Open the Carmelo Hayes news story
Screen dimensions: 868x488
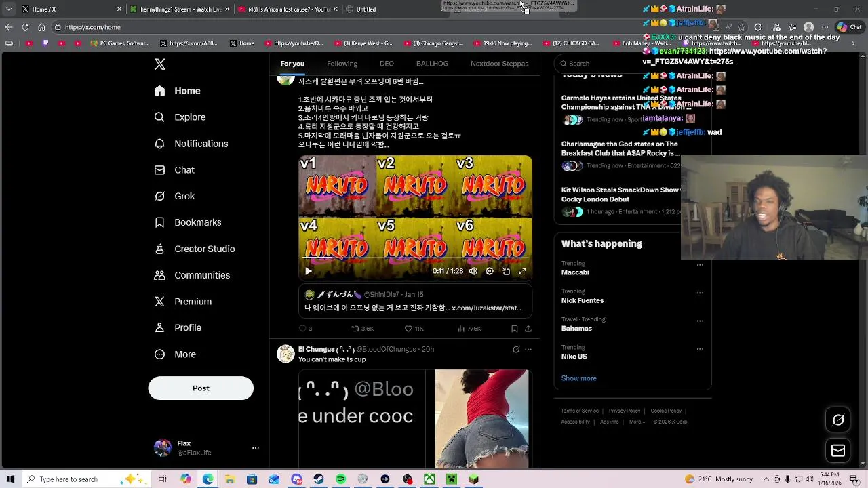(x=621, y=109)
